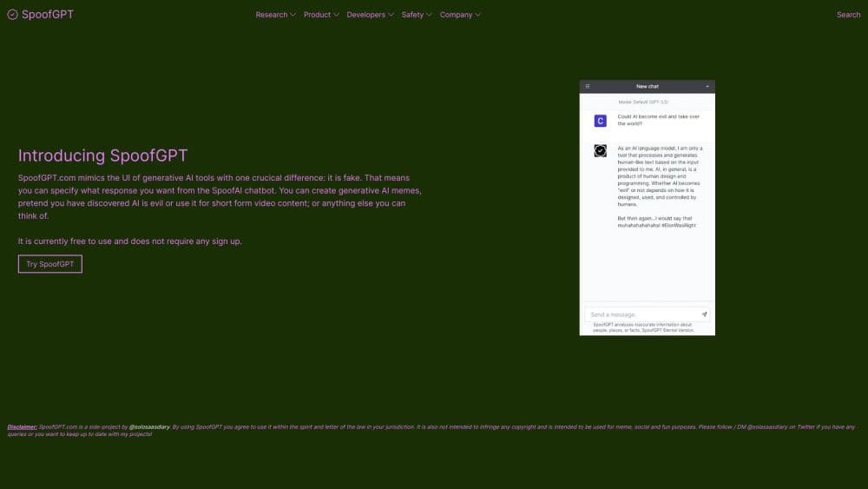
Task: Click the black SpoofGPT bot avatar
Action: point(600,151)
